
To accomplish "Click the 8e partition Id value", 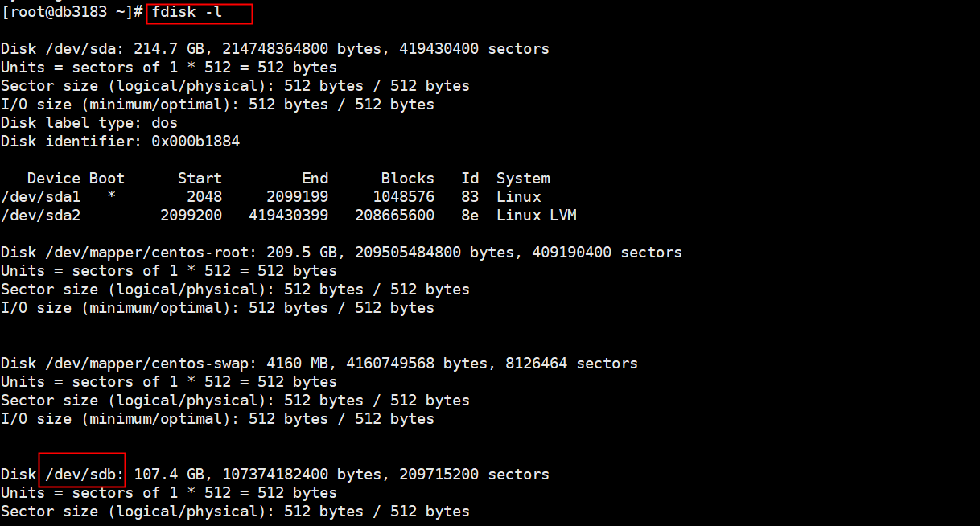I will tap(470, 216).
